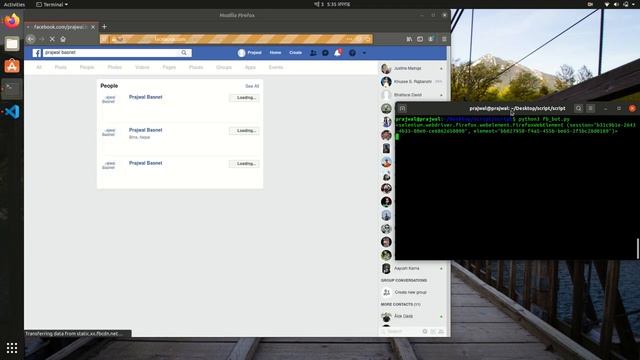Open Facebook Messenger icon
The image size is (640, 360).
[325, 53]
